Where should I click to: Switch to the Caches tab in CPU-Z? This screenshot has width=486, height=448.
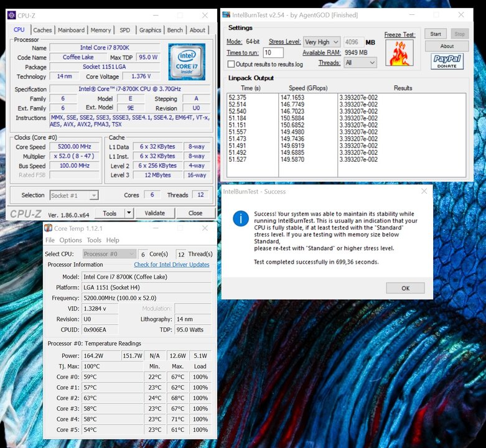[x=42, y=30]
